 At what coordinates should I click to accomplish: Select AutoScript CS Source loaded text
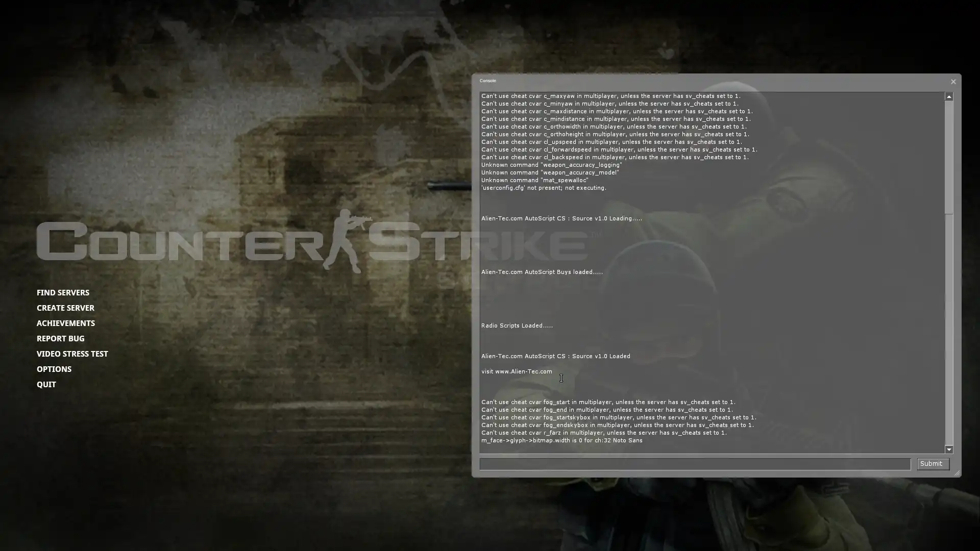click(556, 356)
